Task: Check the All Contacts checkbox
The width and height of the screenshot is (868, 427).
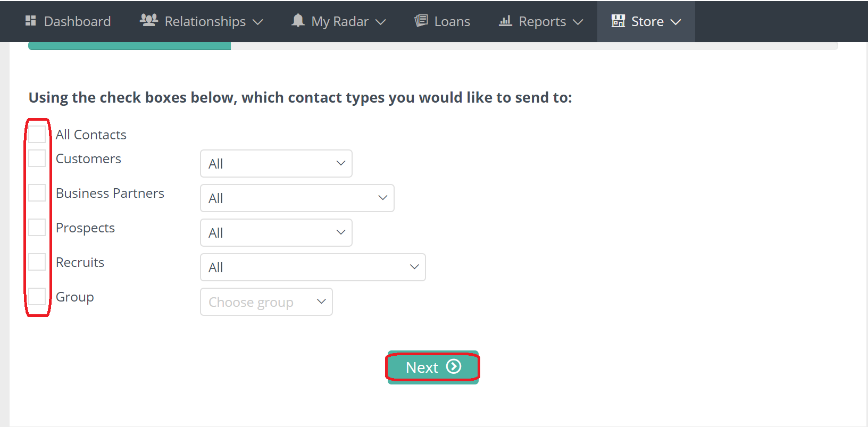Action: point(37,134)
